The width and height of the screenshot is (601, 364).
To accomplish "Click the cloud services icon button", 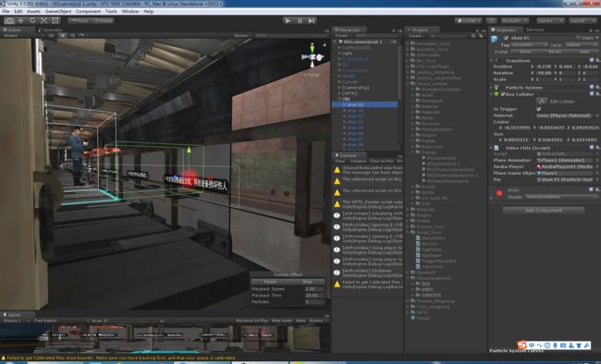I will (x=491, y=20).
